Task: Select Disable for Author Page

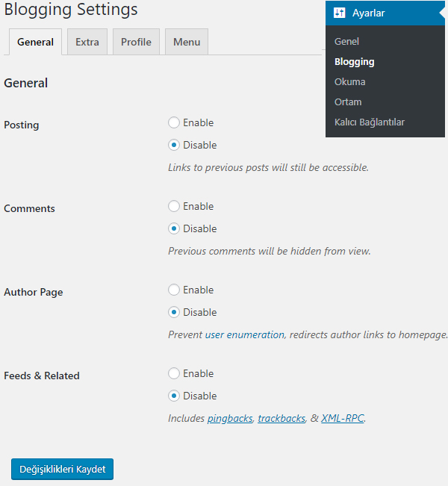Action: [x=174, y=312]
